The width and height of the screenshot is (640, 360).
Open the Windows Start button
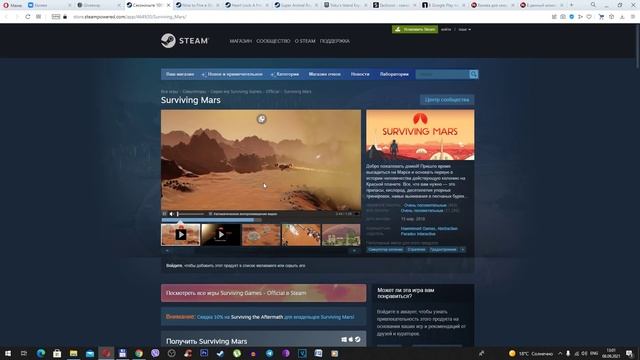click(8, 353)
